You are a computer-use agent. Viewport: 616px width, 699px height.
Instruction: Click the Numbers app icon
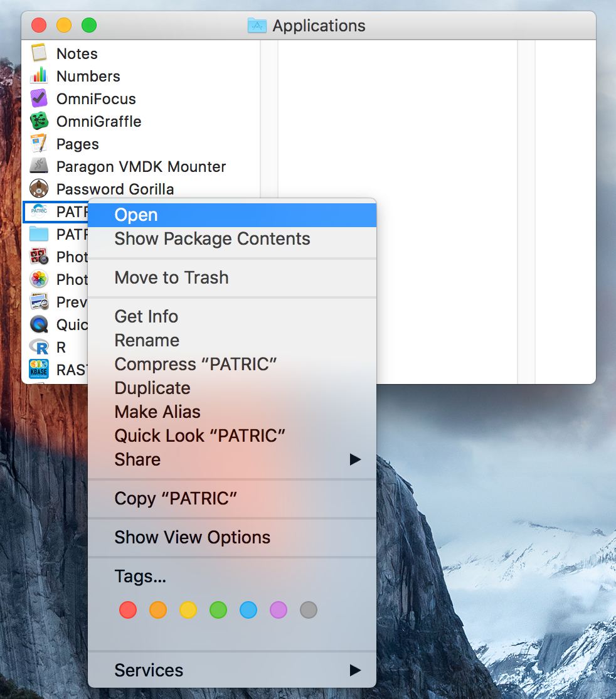(x=39, y=76)
